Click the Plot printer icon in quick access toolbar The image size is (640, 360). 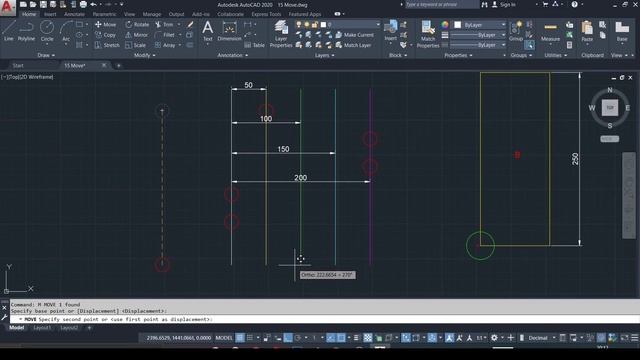tap(83, 4)
